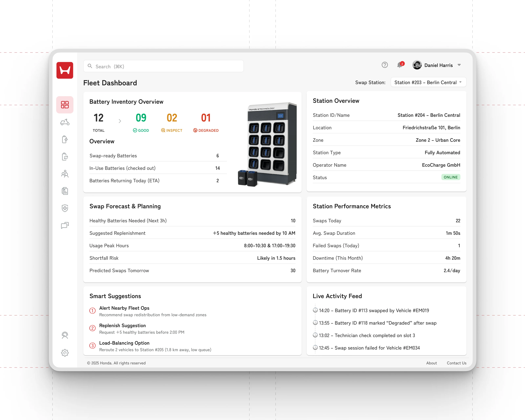The image size is (525, 420).
Task: Open the dashboard grid sidebar icon
Action: pyautogui.click(x=65, y=105)
